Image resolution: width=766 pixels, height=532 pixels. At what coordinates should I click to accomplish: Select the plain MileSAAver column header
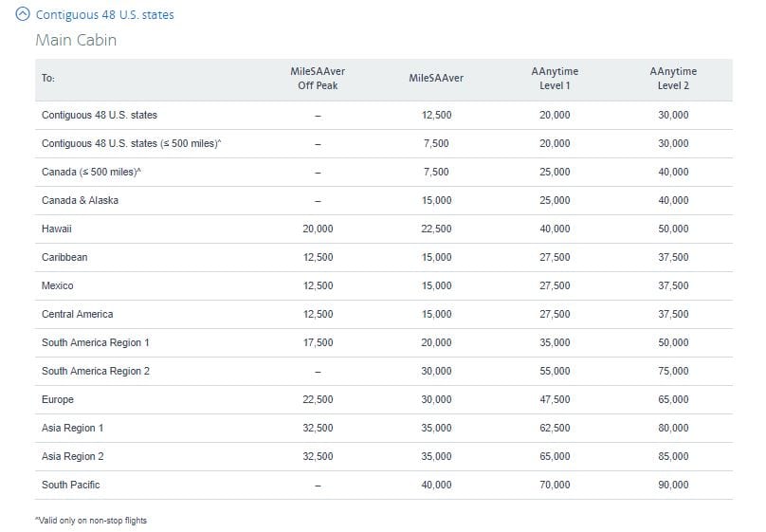pos(436,78)
